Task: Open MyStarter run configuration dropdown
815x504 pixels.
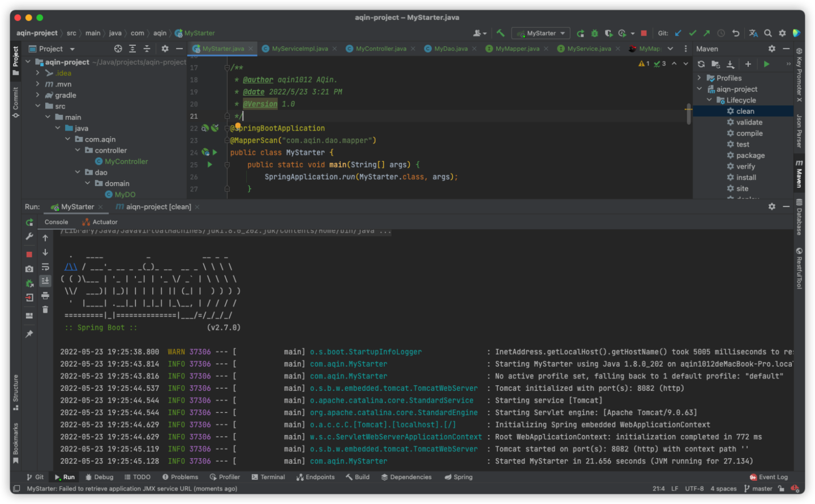Action: pos(540,33)
